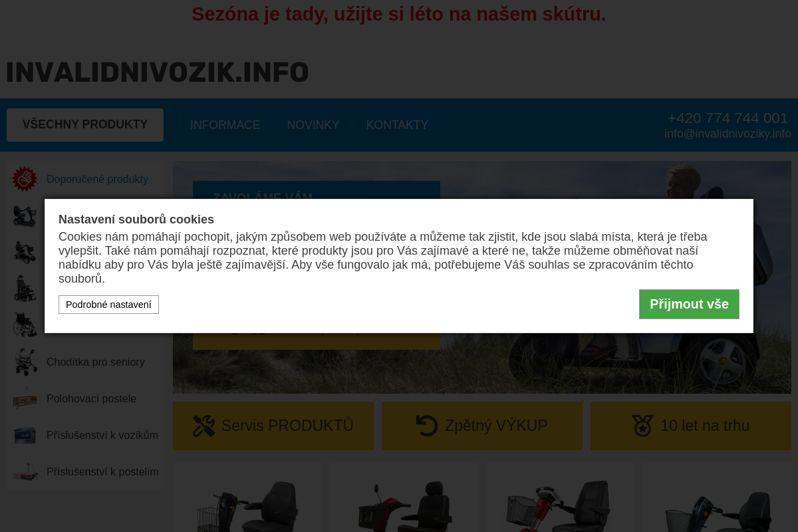The width and height of the screenshot is (798, 532).
Task: Click the icon beside Příslušenství k vozíkům
Action: coord(25,436)
